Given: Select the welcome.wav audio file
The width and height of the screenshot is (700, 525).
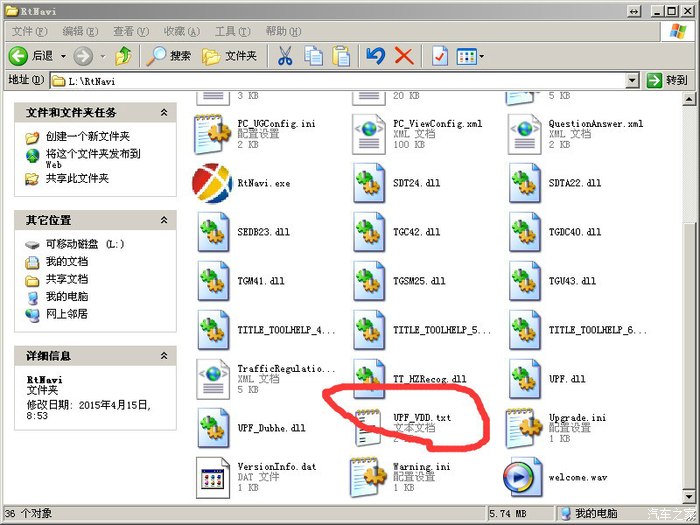Looking at the screenshot, I should pos(523,477).
